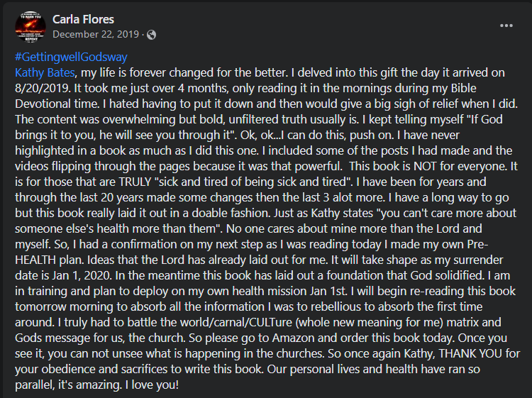Screen dimensions: 532x398
Task: Click the globe public audience icon
Action: click(x=152, y=34)
